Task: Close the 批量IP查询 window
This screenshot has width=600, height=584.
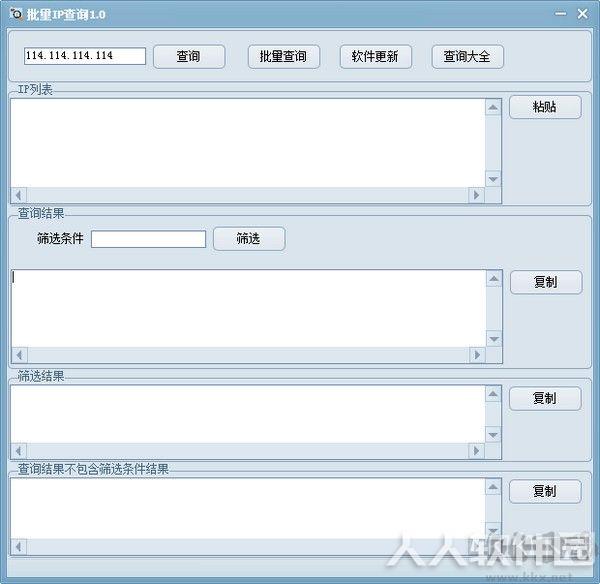Action: tap(582, 14)
